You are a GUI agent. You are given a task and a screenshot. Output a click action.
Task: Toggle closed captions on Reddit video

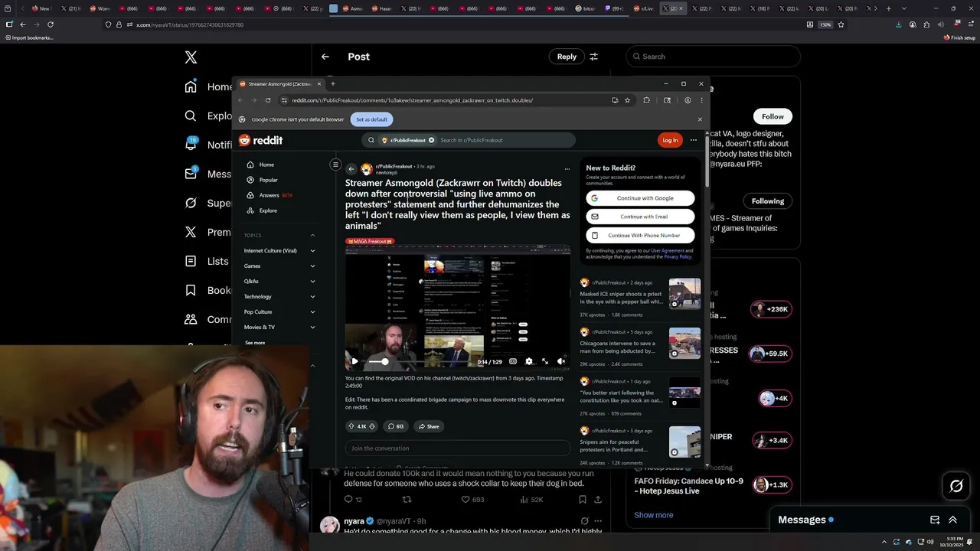click(x=513, y=361)
